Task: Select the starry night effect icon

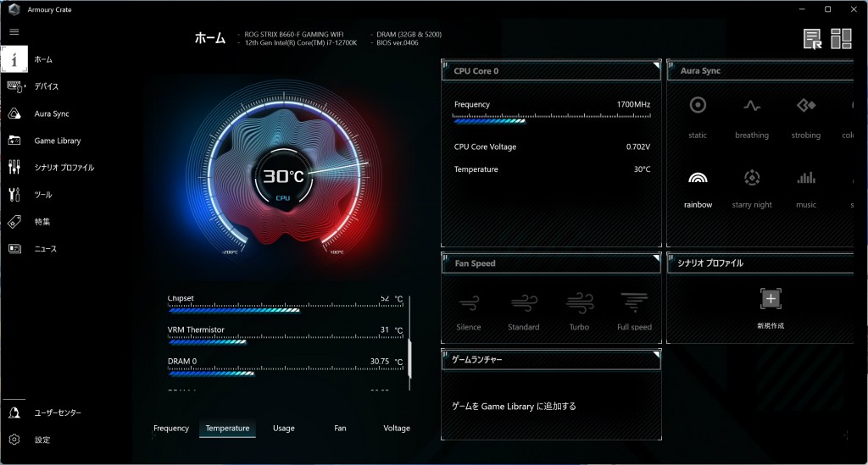Action: (752, 178)
